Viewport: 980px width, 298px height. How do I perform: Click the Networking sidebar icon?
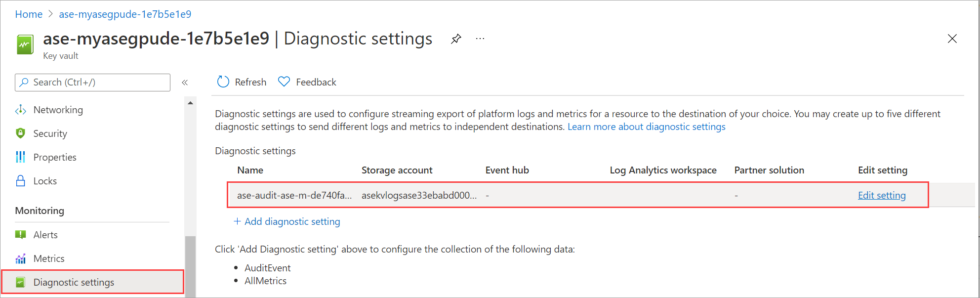point(21,110)
